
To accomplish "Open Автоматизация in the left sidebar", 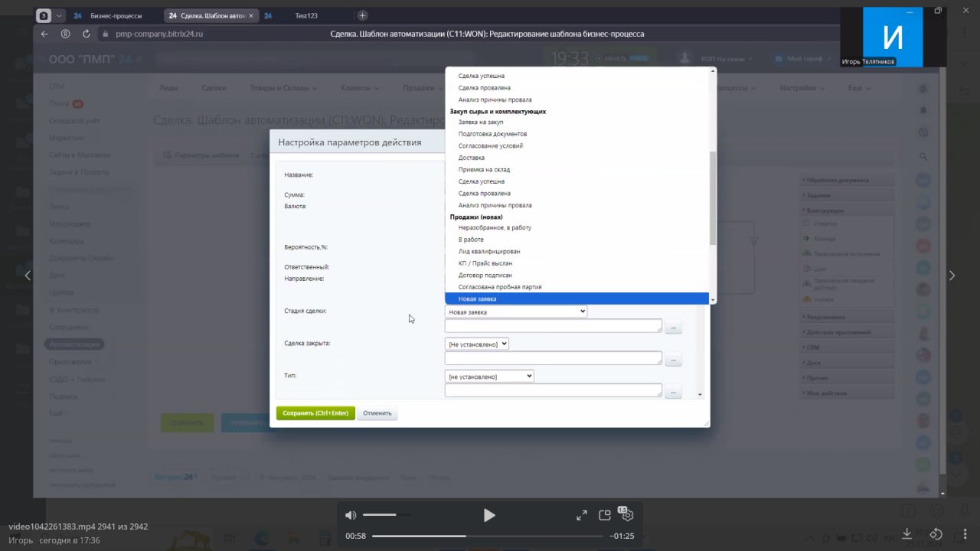I will coord(74,344).
